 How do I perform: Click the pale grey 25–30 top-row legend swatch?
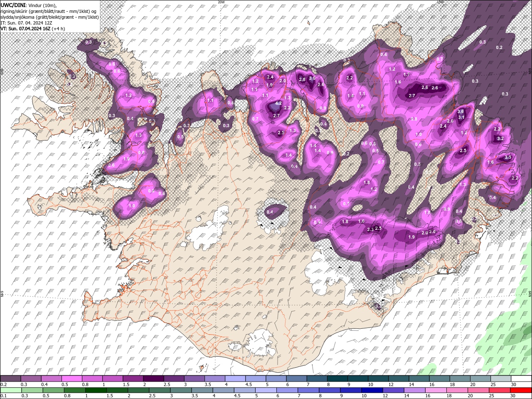(501, 379)
